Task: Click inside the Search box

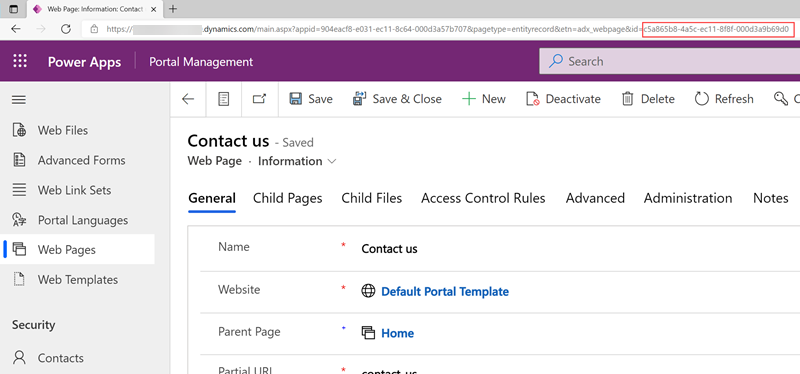Action: tap(669, 61)
